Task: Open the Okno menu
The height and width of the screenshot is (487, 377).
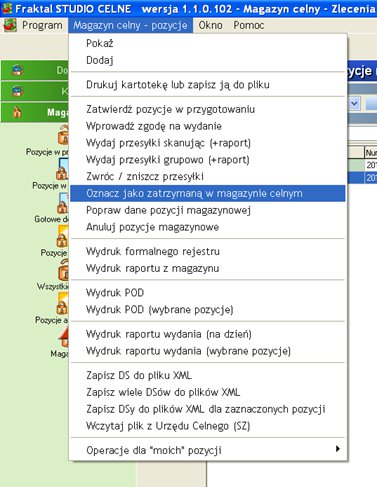Action: click(210, 25)
